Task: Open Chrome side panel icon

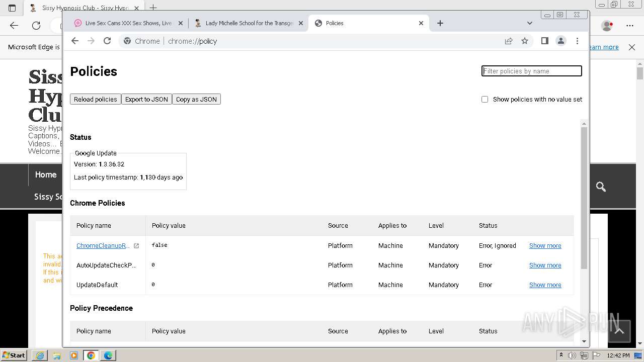Action: tap(544, 41)
